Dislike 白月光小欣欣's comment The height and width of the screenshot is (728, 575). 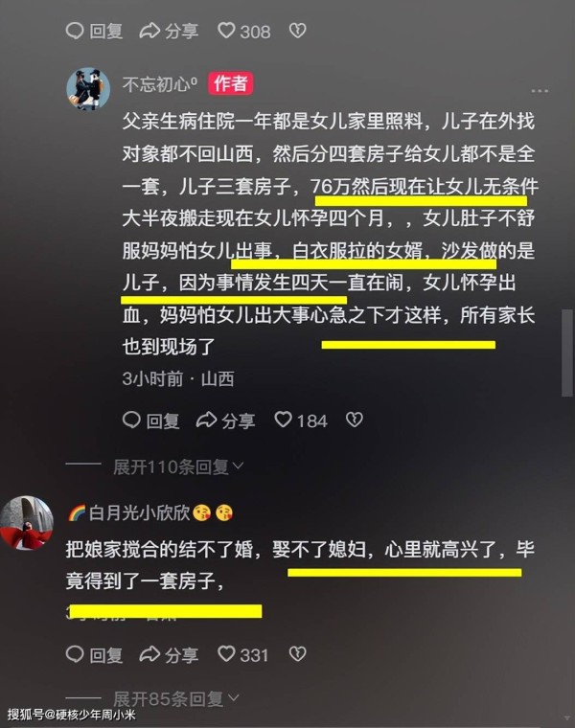[x=298, y=653]
